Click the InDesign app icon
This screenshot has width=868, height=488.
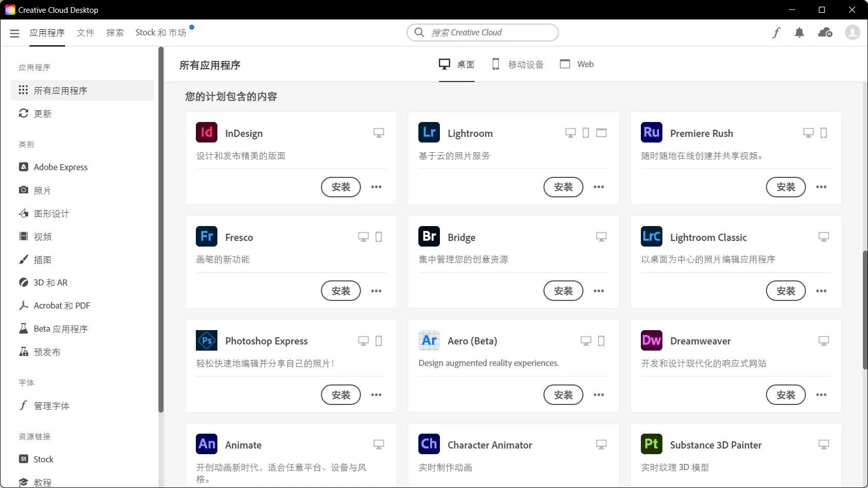(207, 132)
